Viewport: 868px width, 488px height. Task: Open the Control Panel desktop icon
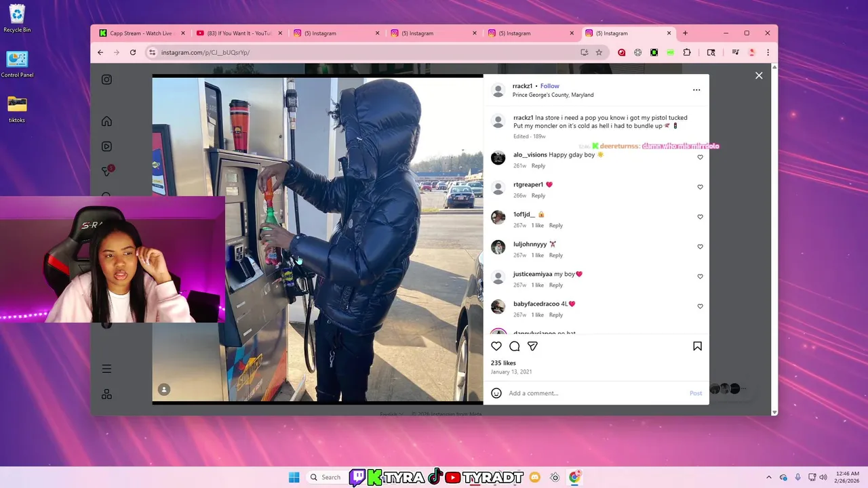[17, 64]
